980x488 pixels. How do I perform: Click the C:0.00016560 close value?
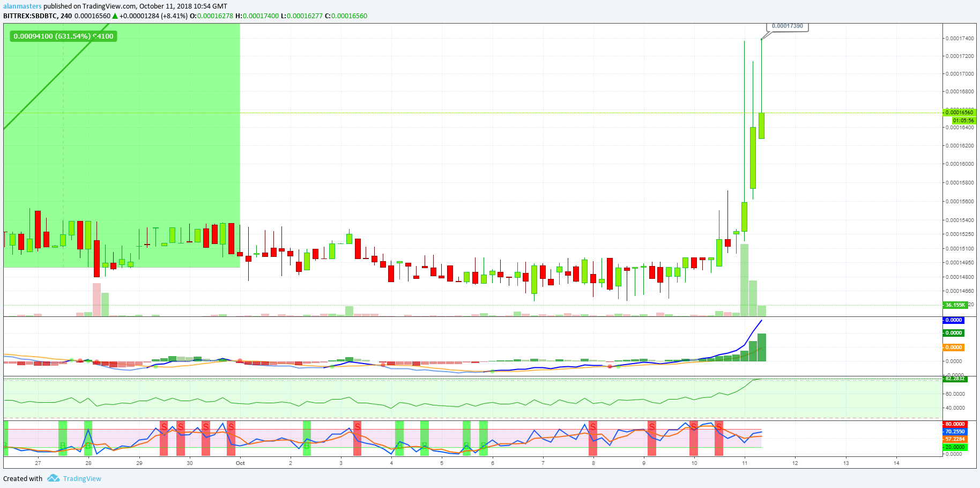[x=346, y=16]
